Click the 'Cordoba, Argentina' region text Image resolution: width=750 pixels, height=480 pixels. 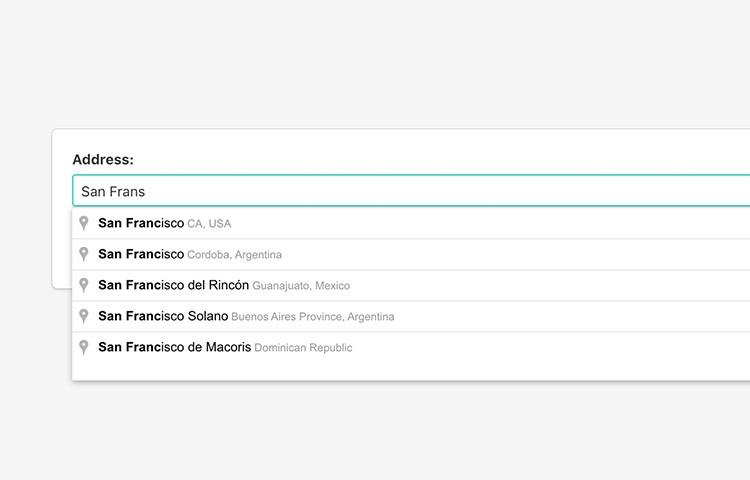234,255
